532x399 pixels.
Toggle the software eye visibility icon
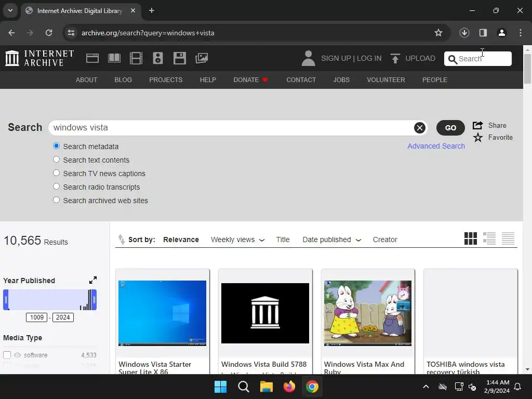17,355
